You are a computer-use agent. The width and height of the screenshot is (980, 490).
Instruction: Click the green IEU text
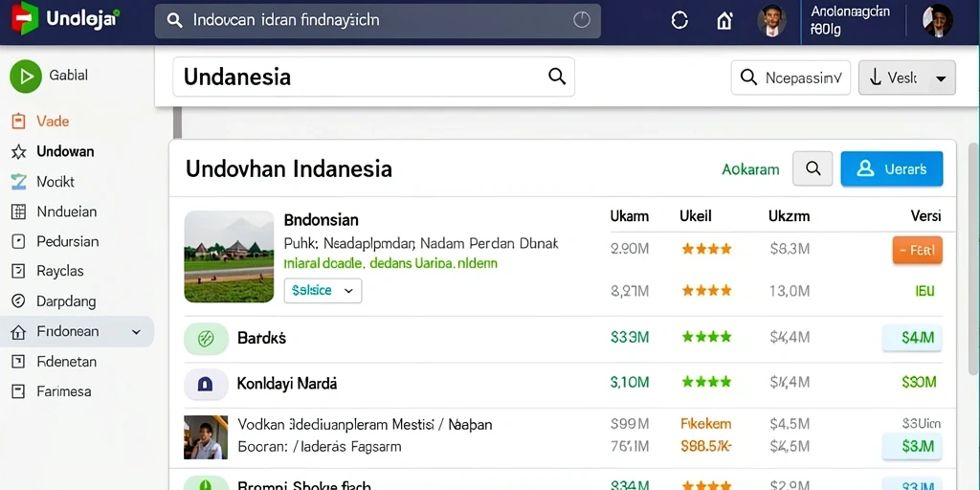pyautogui.click(x=924, y=291)
